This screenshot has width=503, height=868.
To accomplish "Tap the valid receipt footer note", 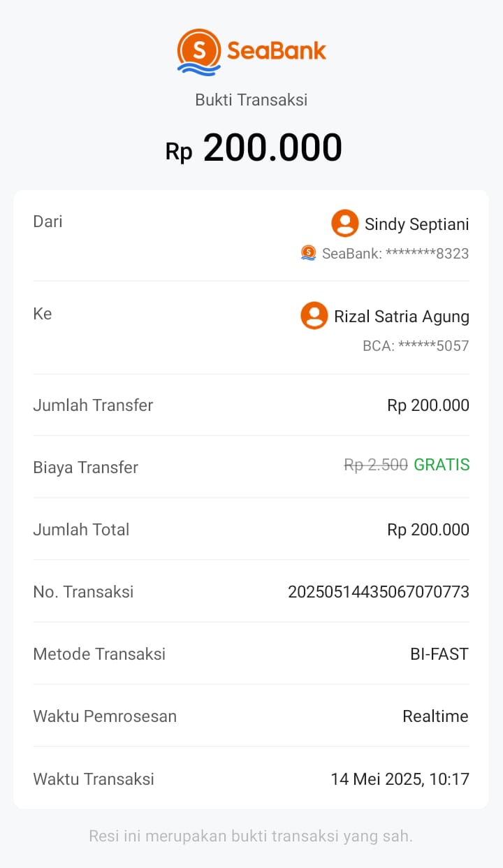I will 251,836.
